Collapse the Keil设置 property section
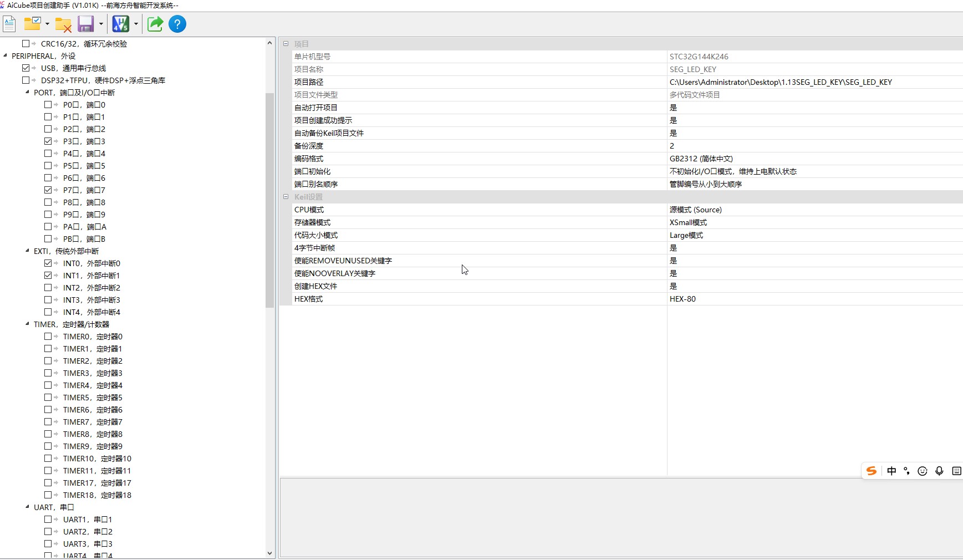This screenshot has height=560, width=963. point(286,197)
